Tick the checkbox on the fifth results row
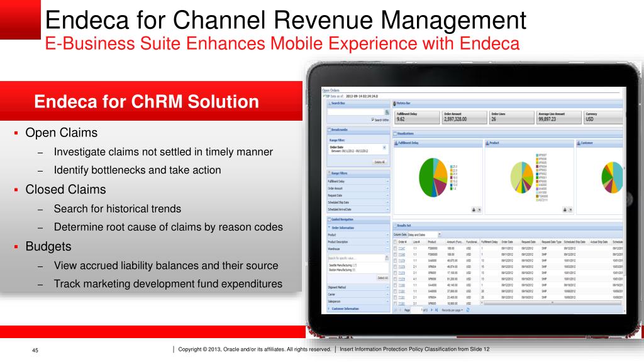Viewport: 644px width, 362px height. point(396,273)
